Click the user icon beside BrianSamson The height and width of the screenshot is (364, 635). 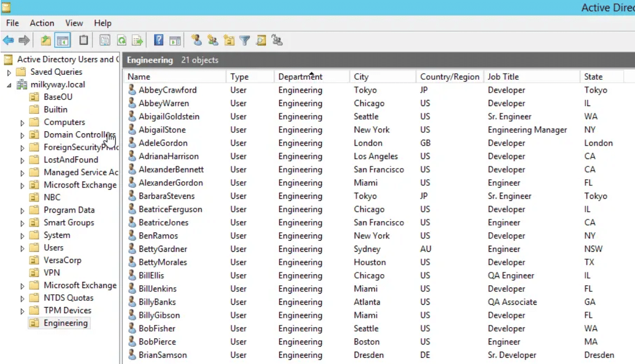tap(132, 355)
